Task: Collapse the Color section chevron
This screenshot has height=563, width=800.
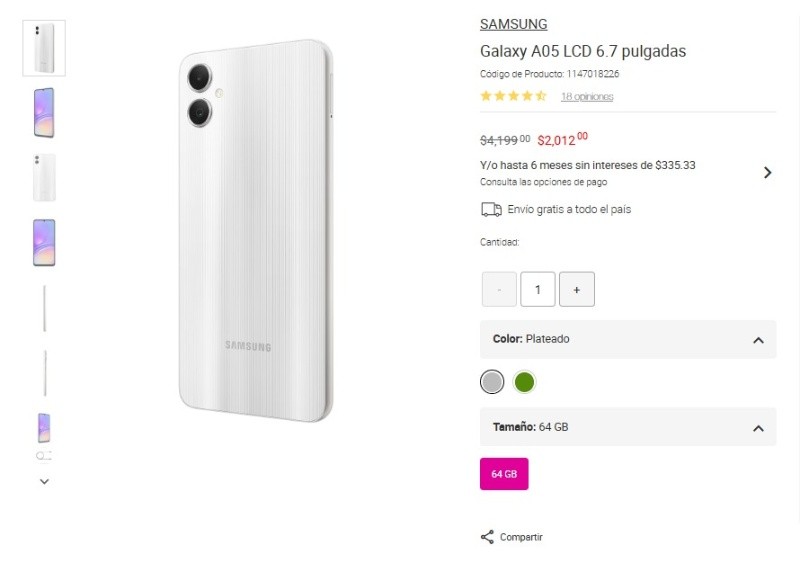Action: tap(758, 340)
